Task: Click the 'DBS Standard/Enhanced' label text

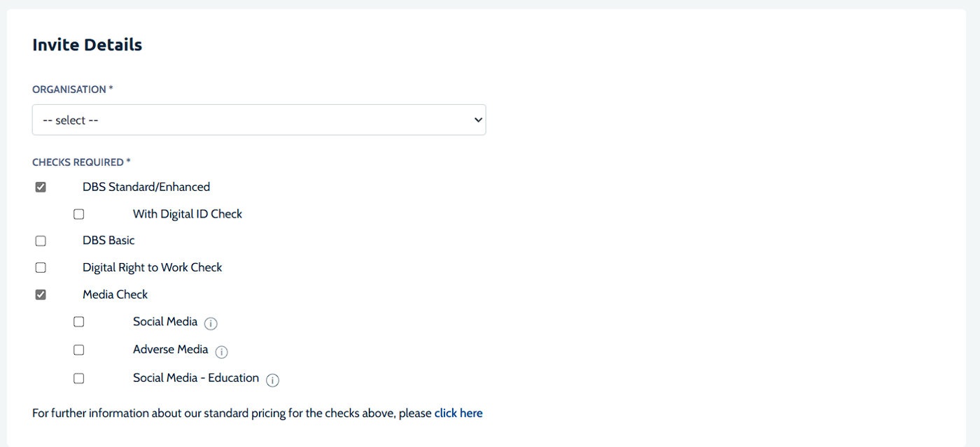Action: (x=146, y=187)
